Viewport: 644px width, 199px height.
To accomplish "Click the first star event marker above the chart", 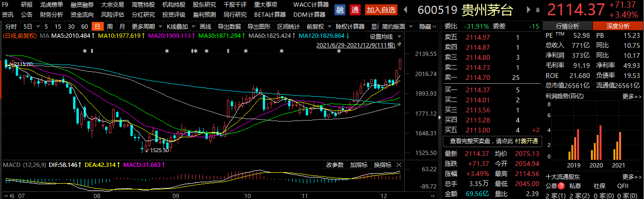I will pos(85,51).
